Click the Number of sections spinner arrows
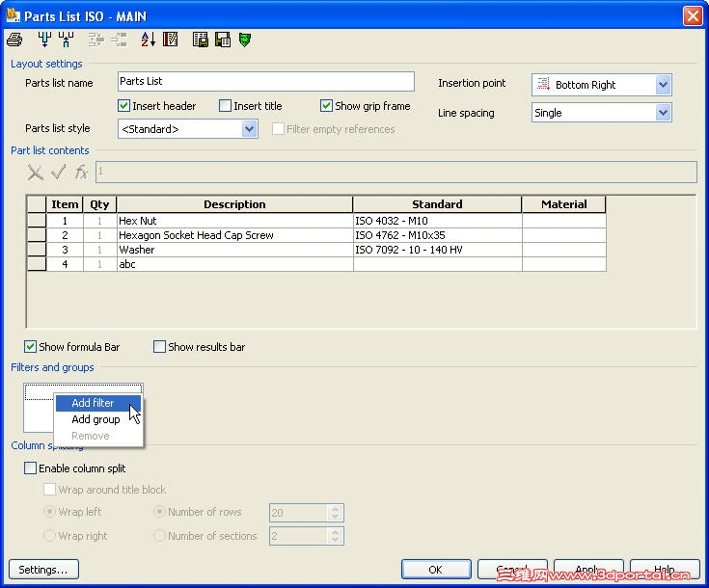This screenshot has width=709, height=588. click(335, 536)
